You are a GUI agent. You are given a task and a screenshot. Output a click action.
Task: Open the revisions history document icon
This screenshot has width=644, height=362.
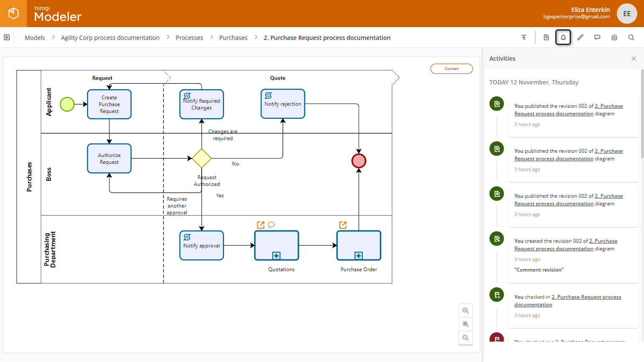click(x=546, y=37)
